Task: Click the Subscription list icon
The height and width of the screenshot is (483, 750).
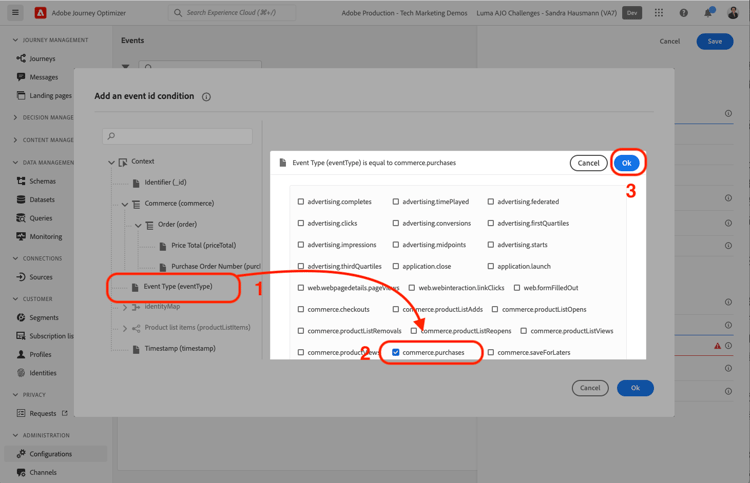Action: point(21,336)
